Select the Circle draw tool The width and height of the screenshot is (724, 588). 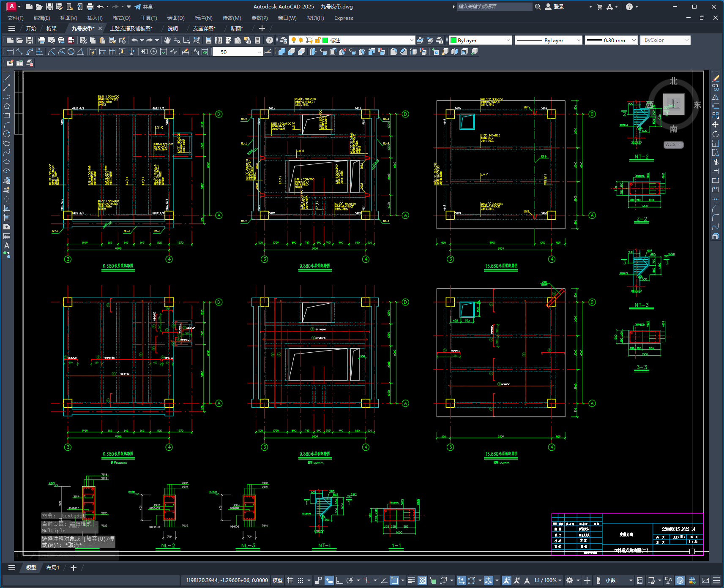[7, 134]
